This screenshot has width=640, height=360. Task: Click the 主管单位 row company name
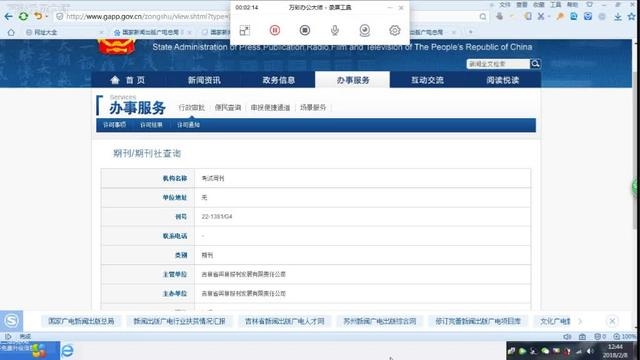[244, 274]
